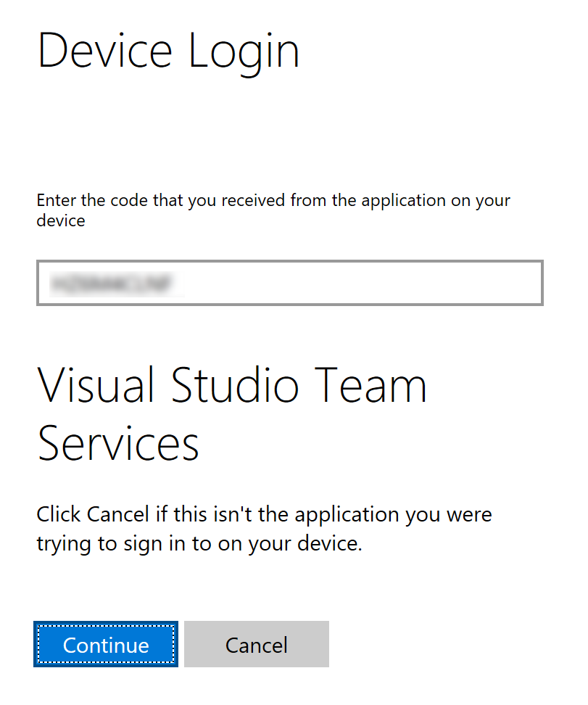Screen dimensions: 588x705
Task: Click the word Login in the title
Action: point(244,52)
